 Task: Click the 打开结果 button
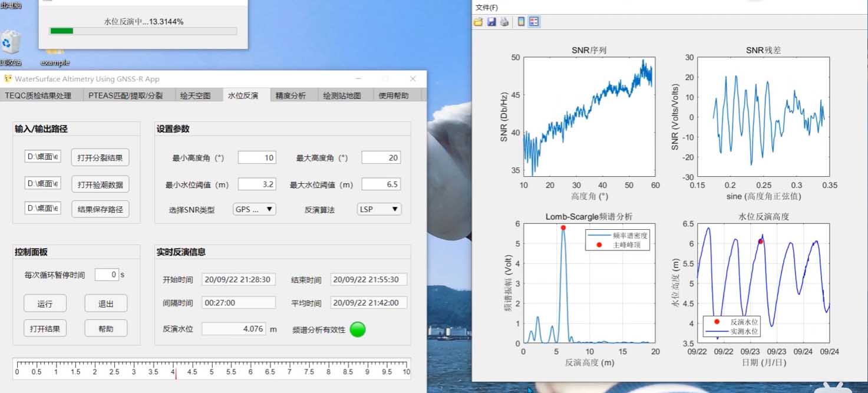(x=45, y=329)
